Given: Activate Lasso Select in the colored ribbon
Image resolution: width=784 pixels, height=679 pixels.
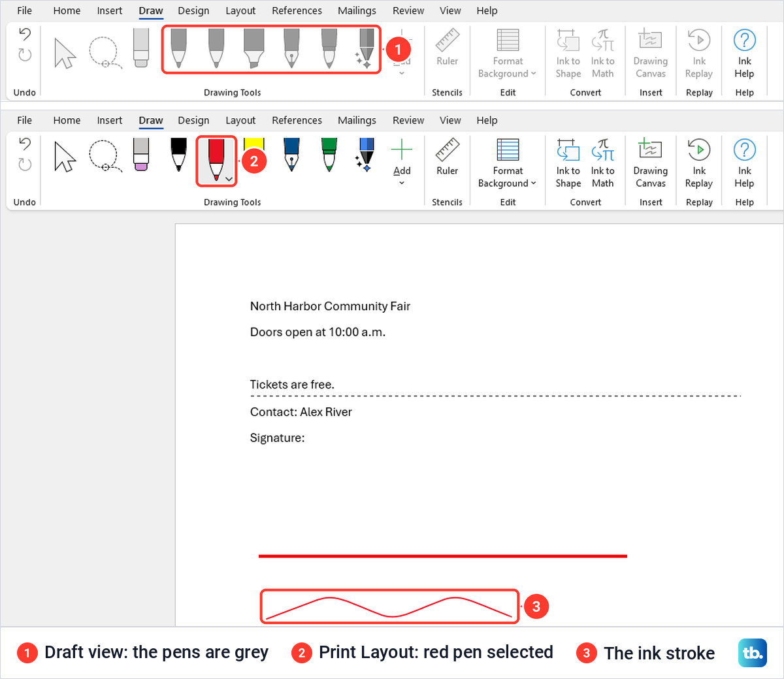Looking at the screenshot, I should pos(105,157).
